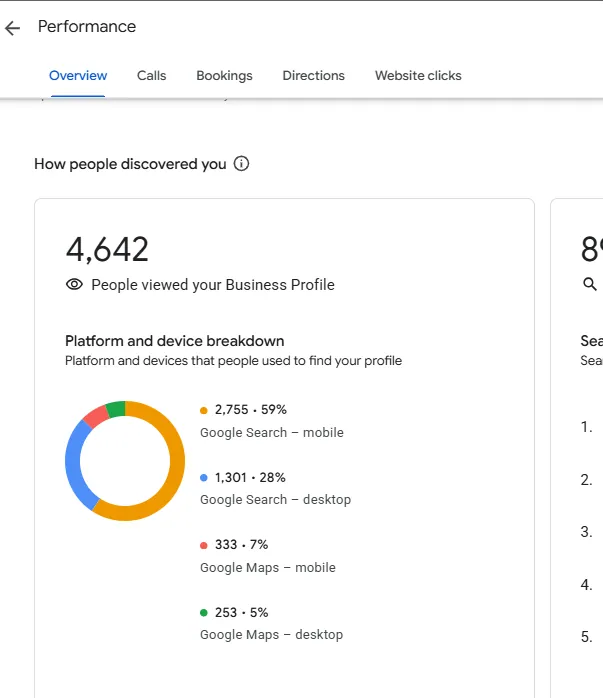
Task: Click 'Google Maps – desktop' label
Action: coord(271,634)
